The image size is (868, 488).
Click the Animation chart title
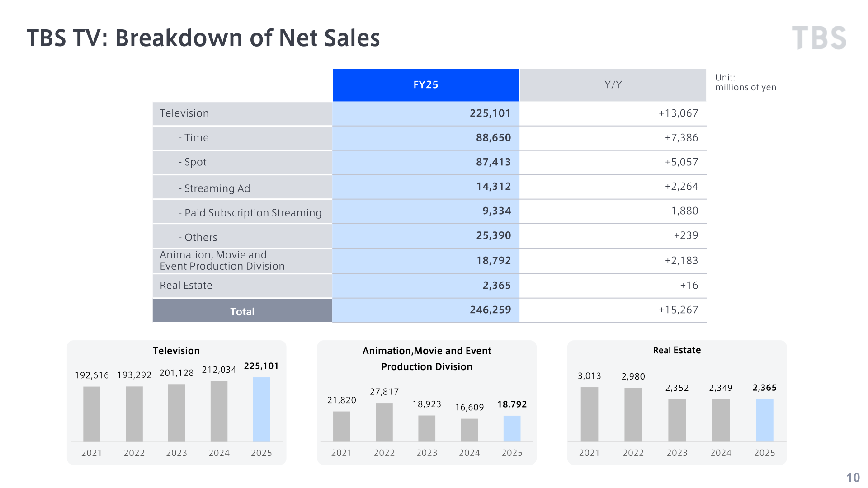click(427, 359)
